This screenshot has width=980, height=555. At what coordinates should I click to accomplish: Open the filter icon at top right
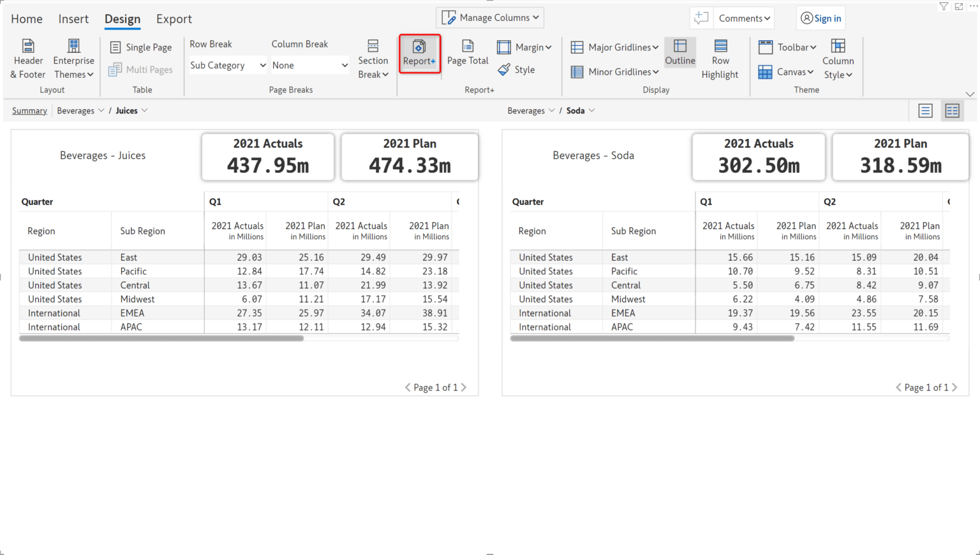(x=944, y=6)
